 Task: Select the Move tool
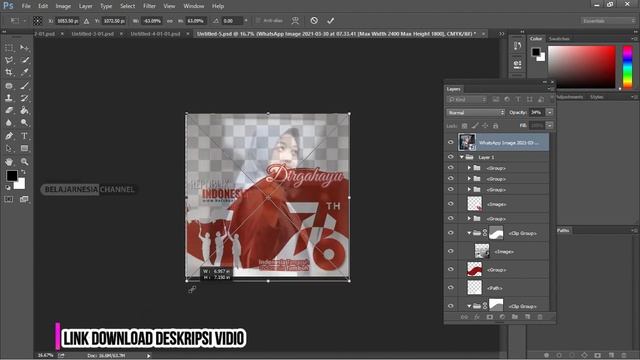24,48
